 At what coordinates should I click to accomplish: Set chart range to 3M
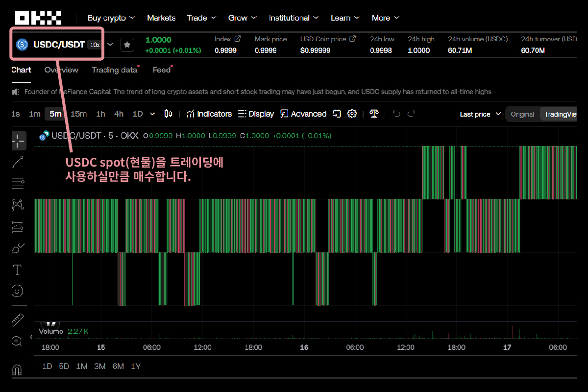click(x=100, y=366)
